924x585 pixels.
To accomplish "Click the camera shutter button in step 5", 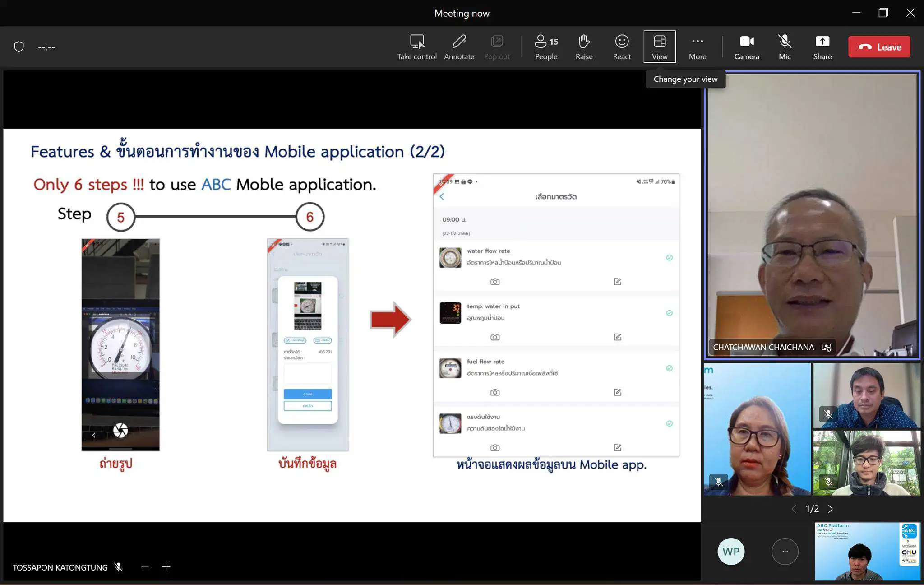I will click(x=120, y=430).
